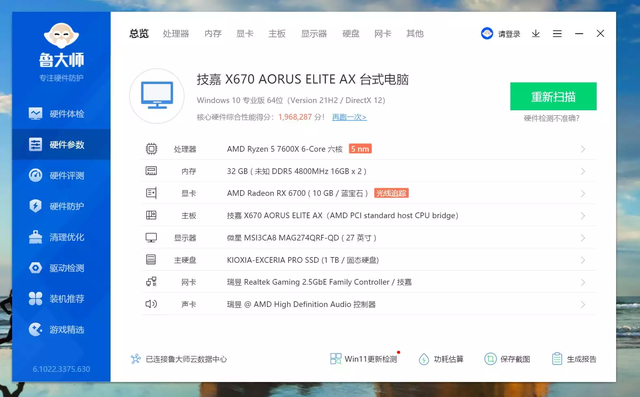Open the hamburger menu icon
640x397 pixels.
557,33
